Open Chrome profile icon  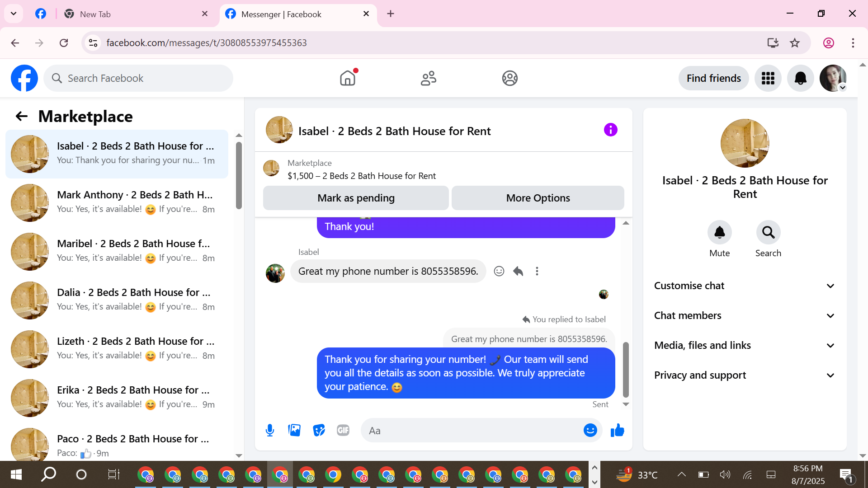(x=829, y=43)
